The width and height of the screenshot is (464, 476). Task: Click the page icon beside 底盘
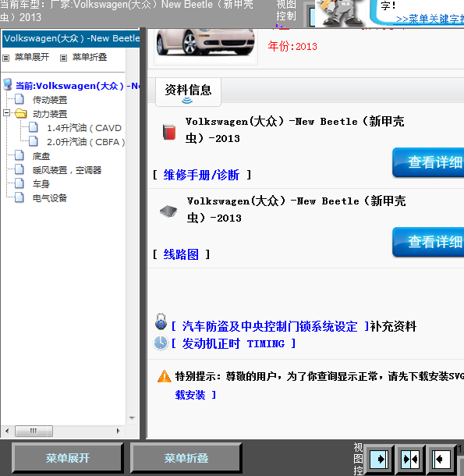[x=19, y=155]
